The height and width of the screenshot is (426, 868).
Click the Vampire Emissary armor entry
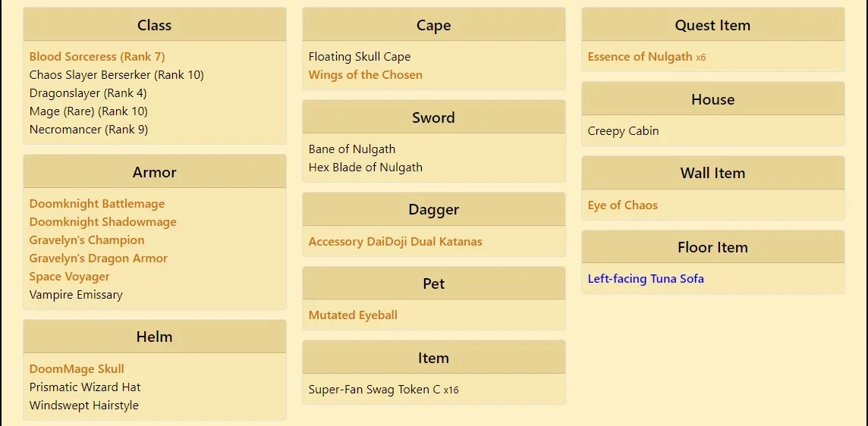click(x=76, y=295)
